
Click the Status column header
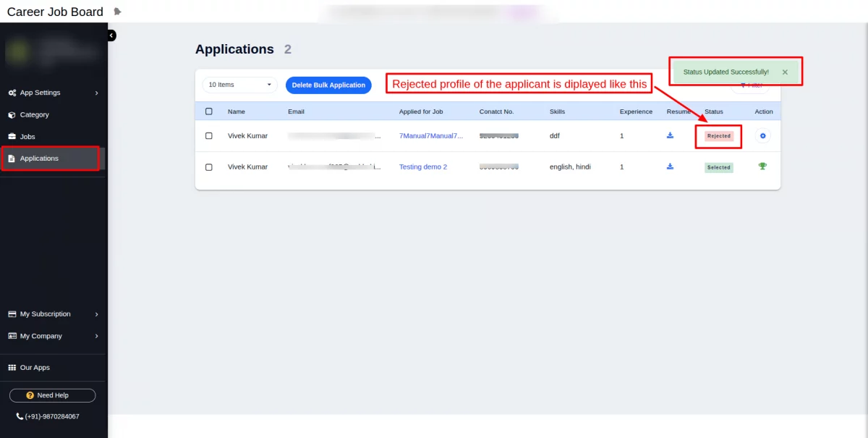[x=714, y=111]
